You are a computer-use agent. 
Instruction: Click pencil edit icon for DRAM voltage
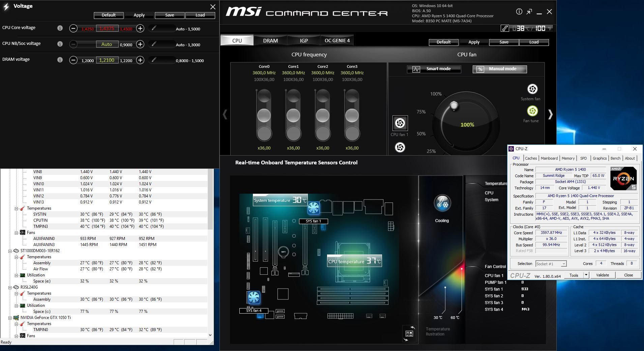[154, 60]
